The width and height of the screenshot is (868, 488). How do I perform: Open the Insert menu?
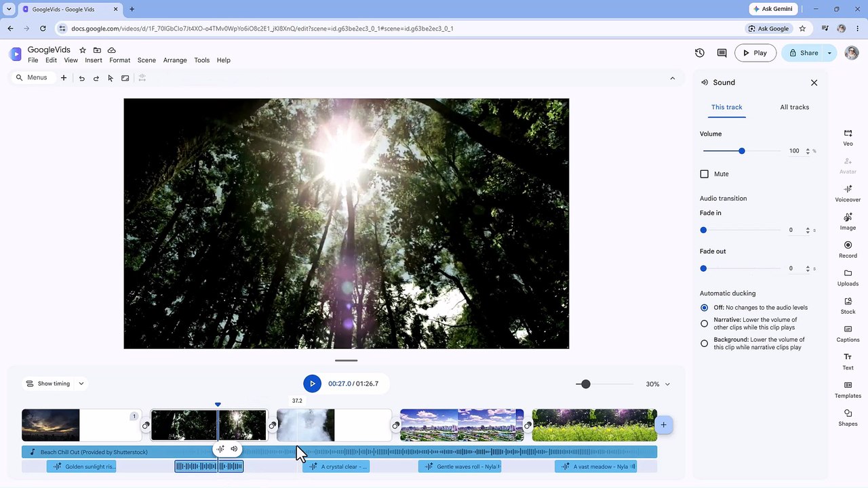(x=94, y=60)
